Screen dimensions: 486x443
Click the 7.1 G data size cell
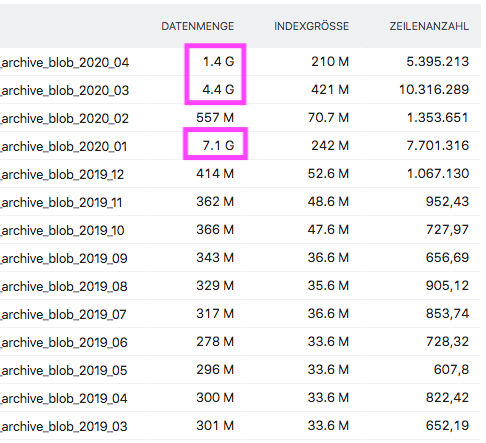(x=218, y=146)
